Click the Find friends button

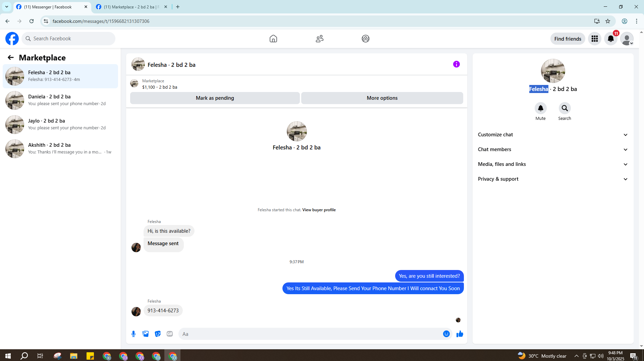[x=568, y=39]
